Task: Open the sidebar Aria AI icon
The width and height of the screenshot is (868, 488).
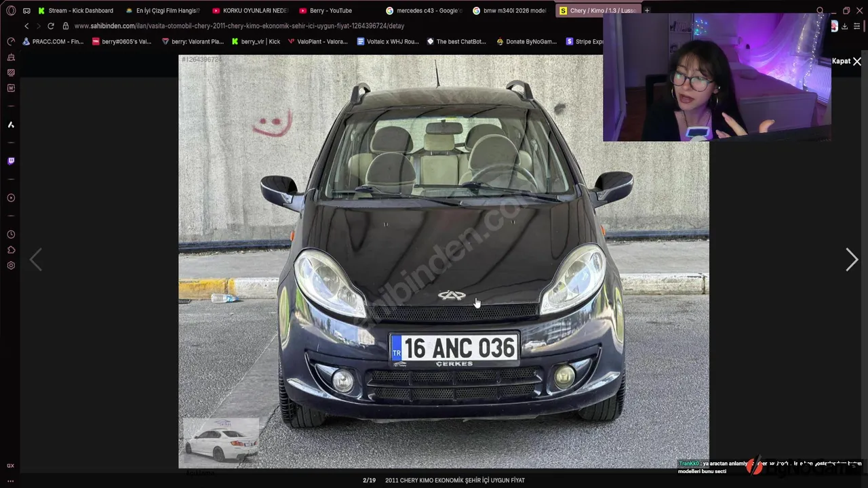Action: (11, 125)
